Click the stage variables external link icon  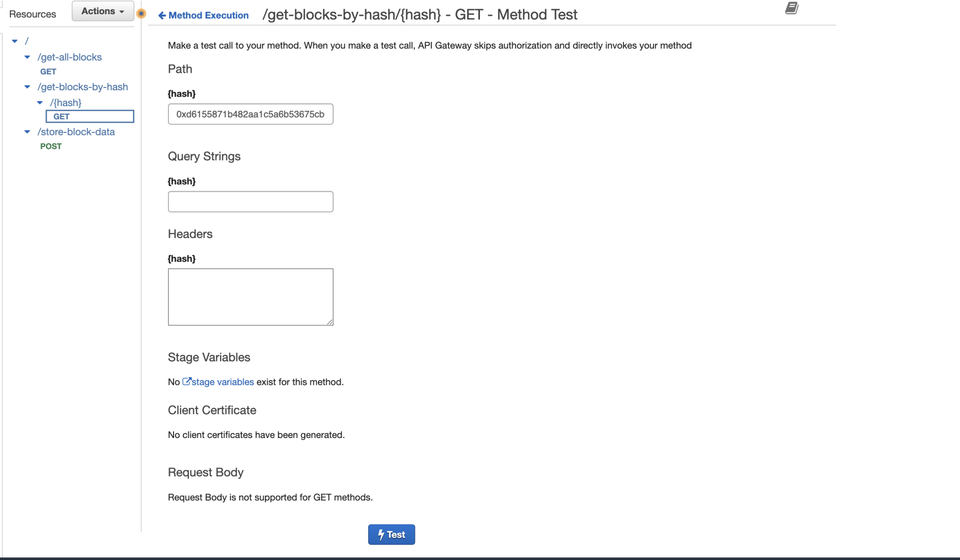(x=187, y=382)
